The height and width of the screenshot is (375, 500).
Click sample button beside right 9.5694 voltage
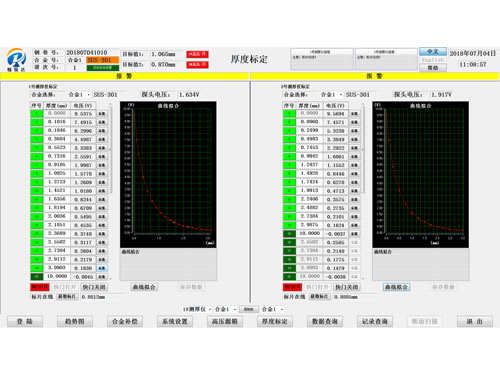(x=354, y=114)
